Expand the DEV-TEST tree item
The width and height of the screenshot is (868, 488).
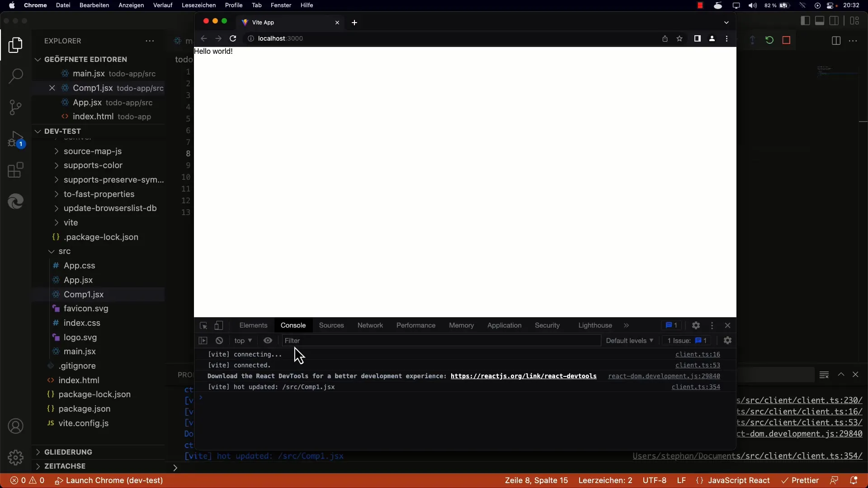pos(37,131)
